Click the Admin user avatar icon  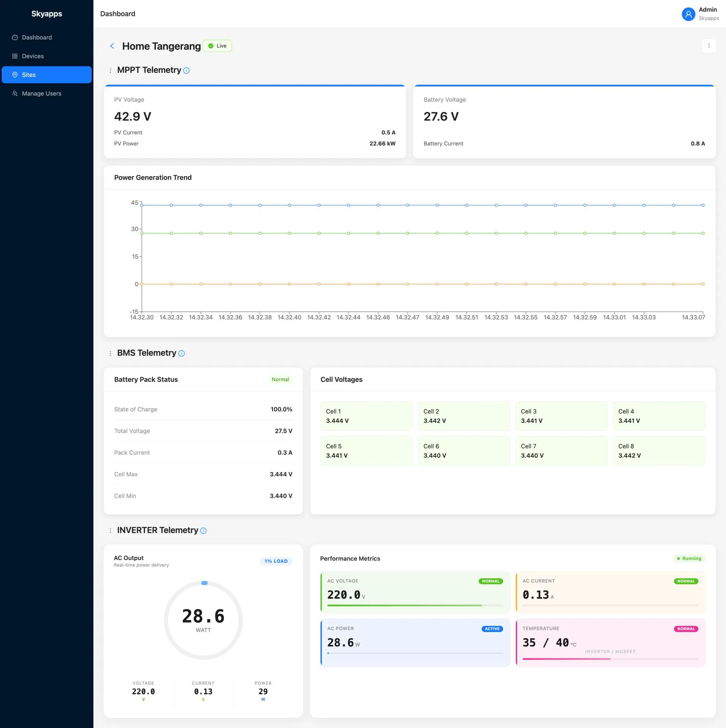point(688,14)
